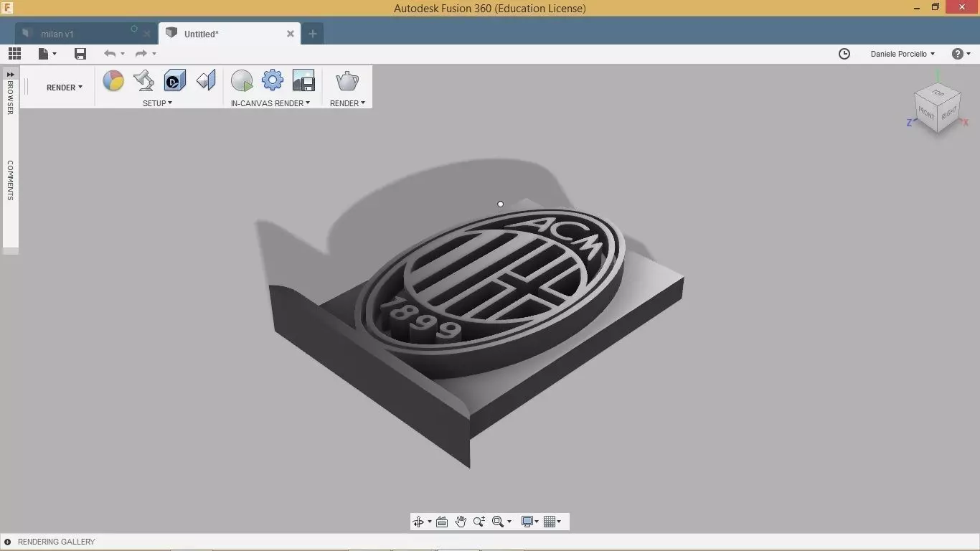Open display settings dropdown arrow
Screen dimensions: 980x551
537,522
